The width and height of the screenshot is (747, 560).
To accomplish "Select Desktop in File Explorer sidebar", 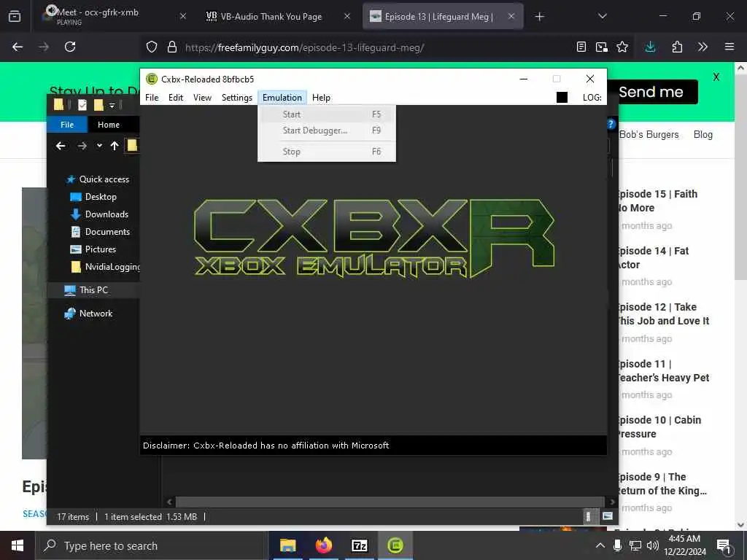I will coord(101,197).
